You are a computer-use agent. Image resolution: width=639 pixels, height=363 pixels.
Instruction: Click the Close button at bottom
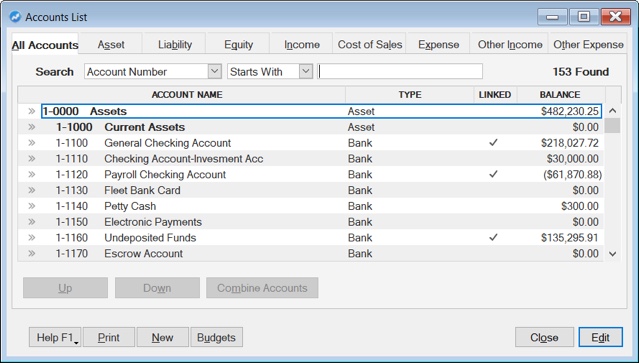pyautogui.click(x=544, y=337)
